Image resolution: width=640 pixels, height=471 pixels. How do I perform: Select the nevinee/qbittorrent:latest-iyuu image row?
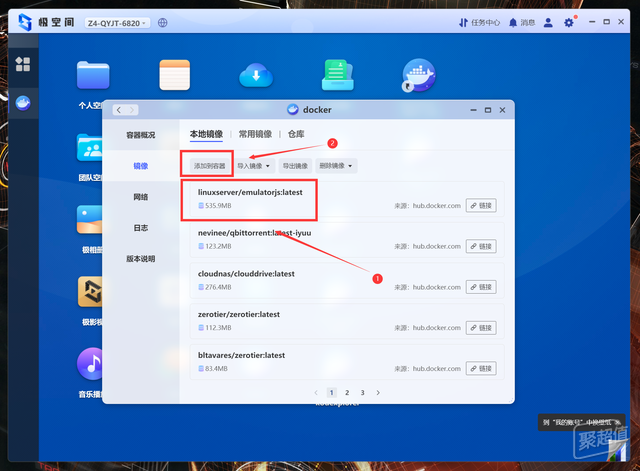coord(347,240)
